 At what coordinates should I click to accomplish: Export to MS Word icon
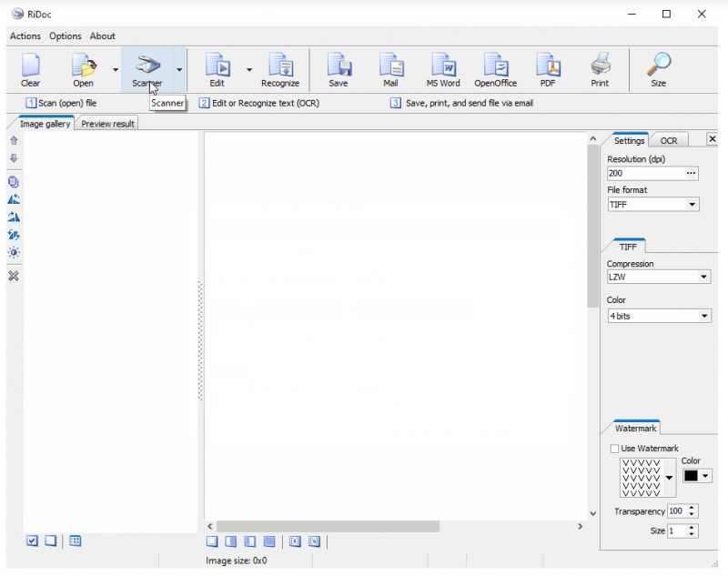click(x=443, y=70)
